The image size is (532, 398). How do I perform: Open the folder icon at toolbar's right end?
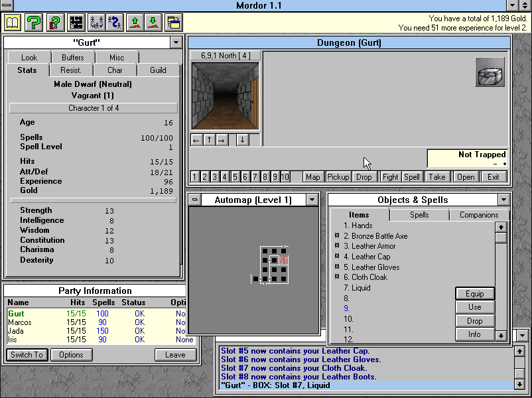[172, 22]
